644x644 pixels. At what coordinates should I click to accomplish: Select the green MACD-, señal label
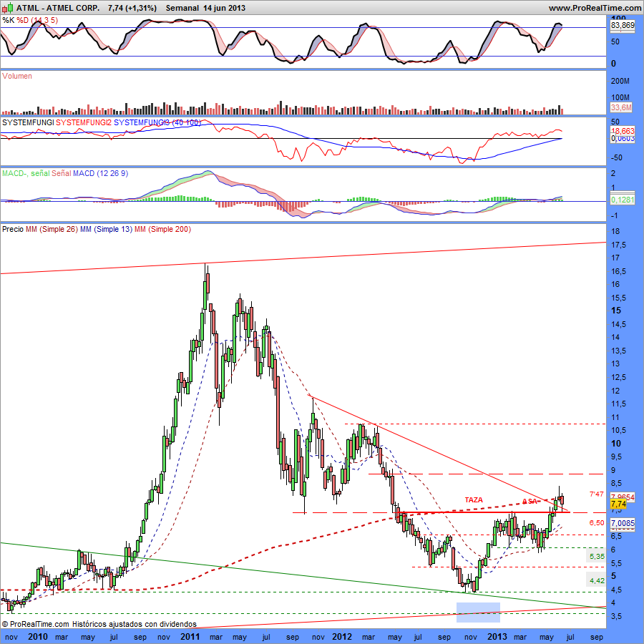click(x=26, y=173)
